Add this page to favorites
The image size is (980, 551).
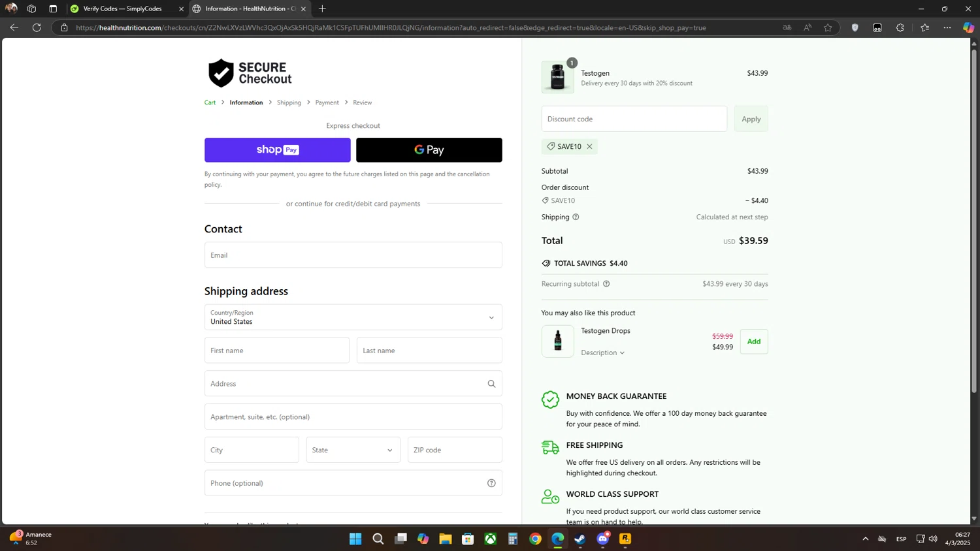[828, 27]
